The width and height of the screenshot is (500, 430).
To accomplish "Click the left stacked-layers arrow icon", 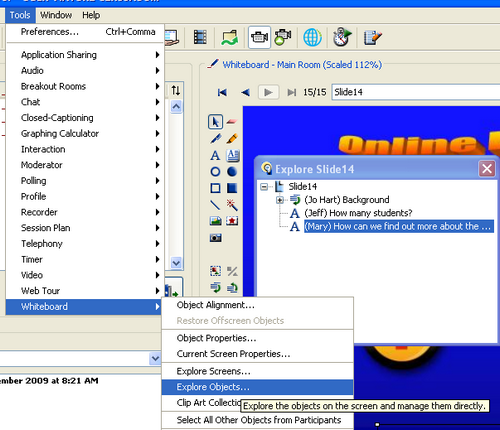I will click(215, 287).
